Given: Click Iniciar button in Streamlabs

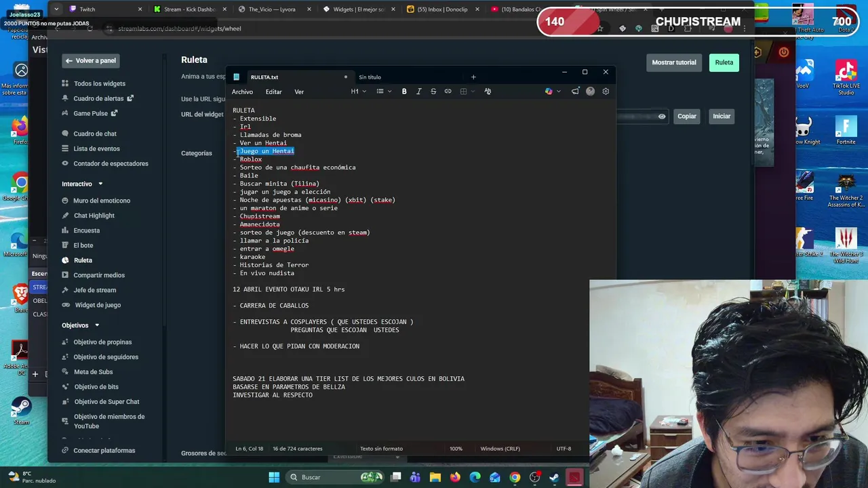Looking at the screenshot, I should tap(722, 117).
